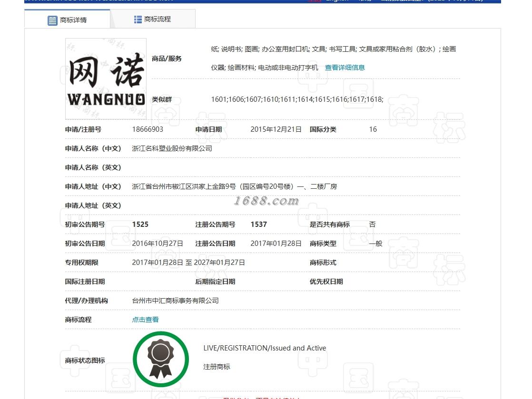
Task: Switch to the 商标流程 tab
Action: (153, 19)
